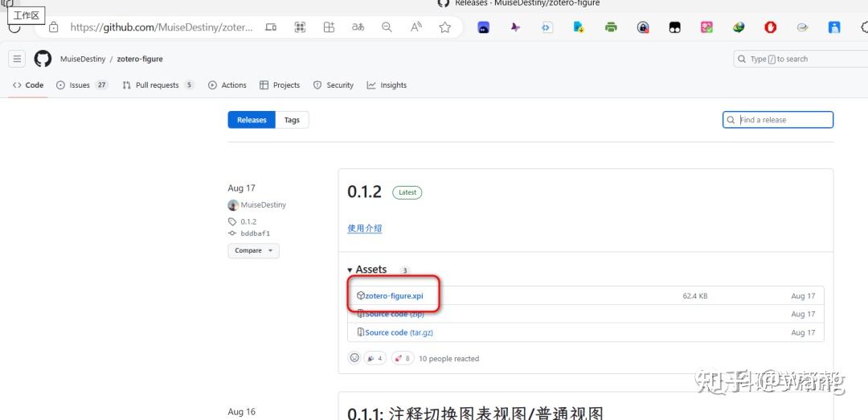
Task: Click the 工作区 workspace tooltip label
Action: point(26,15)
